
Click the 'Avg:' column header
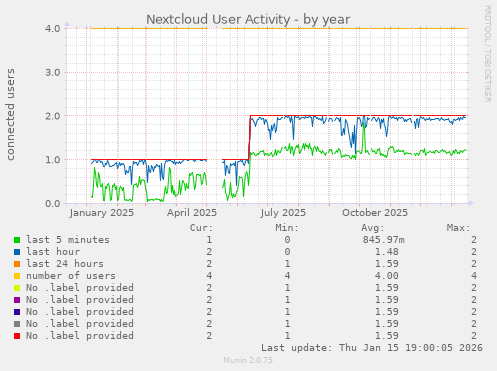click(373, 228)
